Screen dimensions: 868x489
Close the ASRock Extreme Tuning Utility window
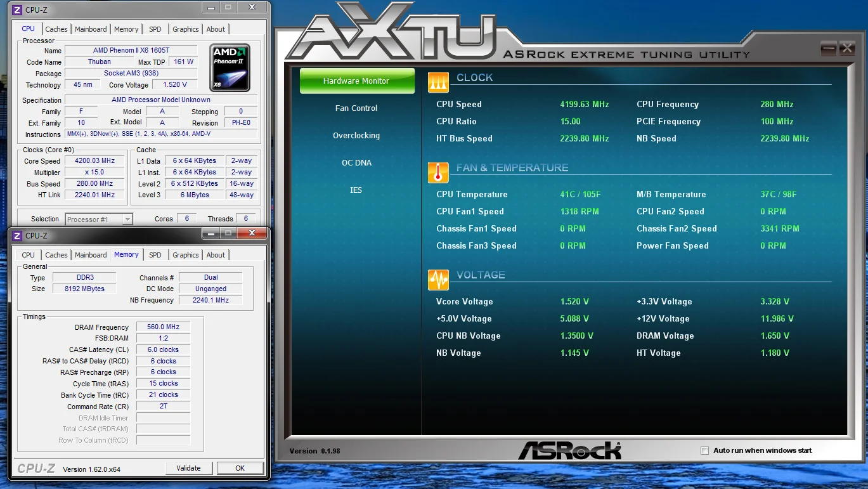click(846, 48)
